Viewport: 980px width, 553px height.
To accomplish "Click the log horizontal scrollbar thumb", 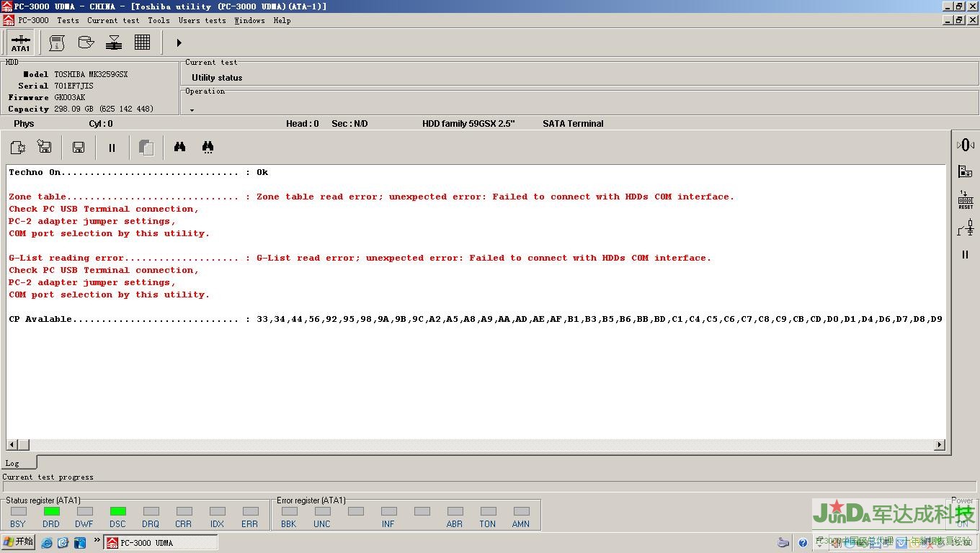I will (23, 445).
